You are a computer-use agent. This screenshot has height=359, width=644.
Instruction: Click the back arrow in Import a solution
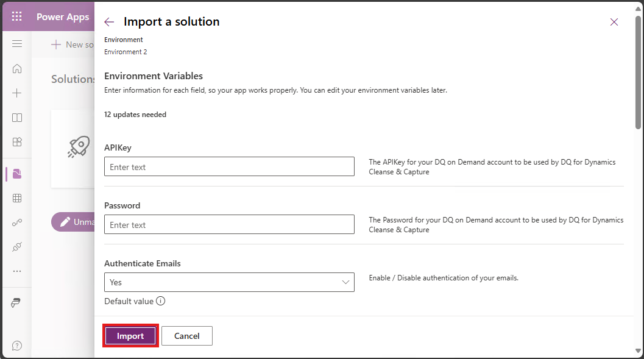109,22
